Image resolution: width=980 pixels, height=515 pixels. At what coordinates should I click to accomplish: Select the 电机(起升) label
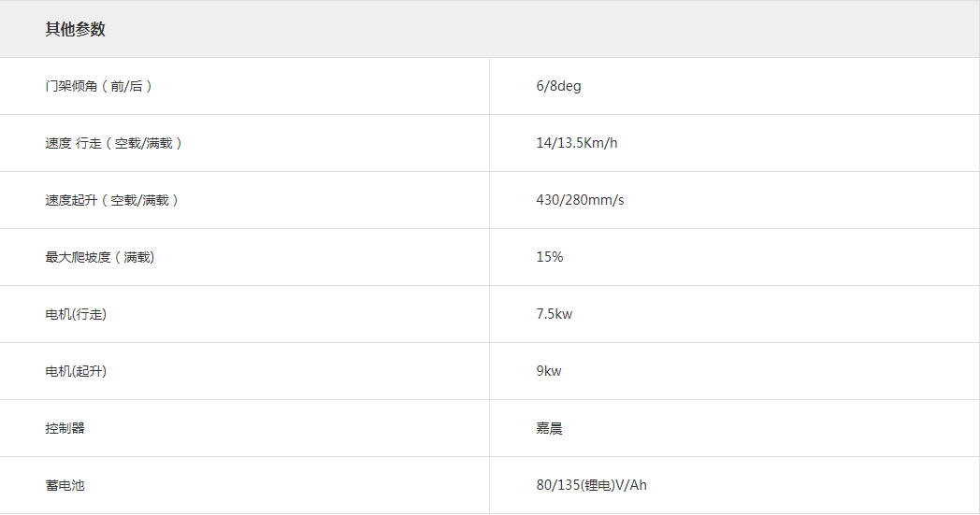(x=76, y=371)
